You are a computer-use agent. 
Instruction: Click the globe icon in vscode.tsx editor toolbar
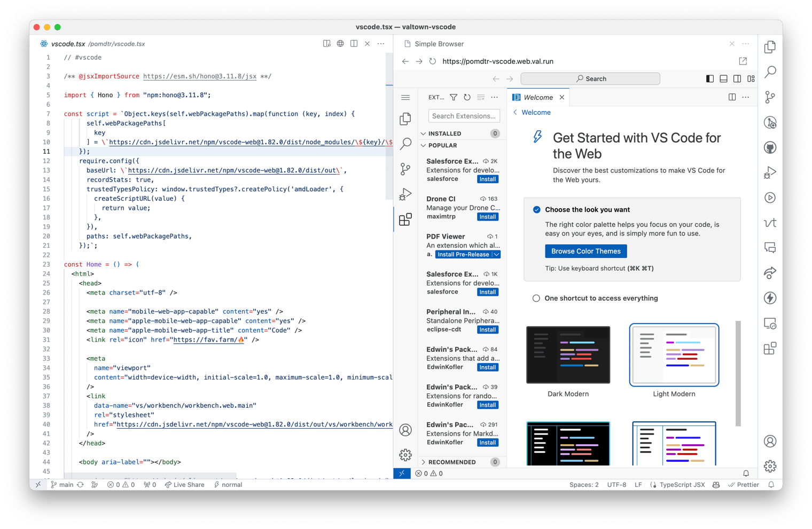coord(340,44)
